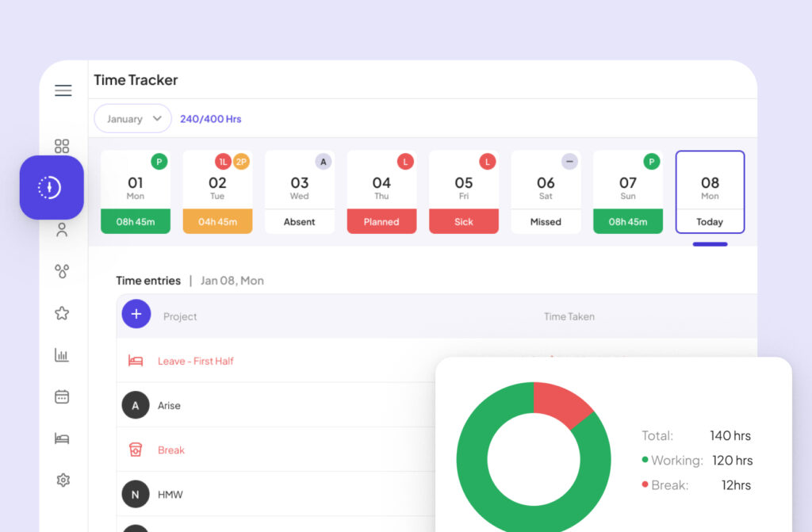Open the hamburger menu
The width and height of the screenshot is (812, 532).
(x=63, y=90)
